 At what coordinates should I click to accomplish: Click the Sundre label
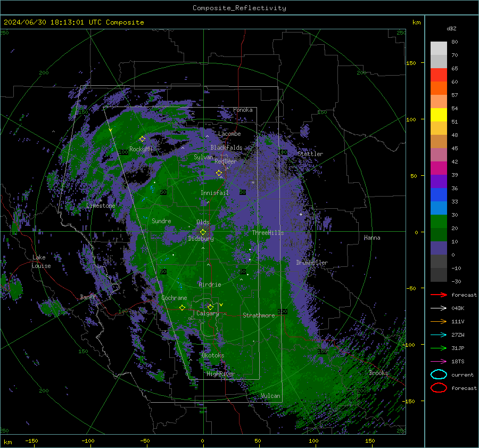(x=161, y=221)
